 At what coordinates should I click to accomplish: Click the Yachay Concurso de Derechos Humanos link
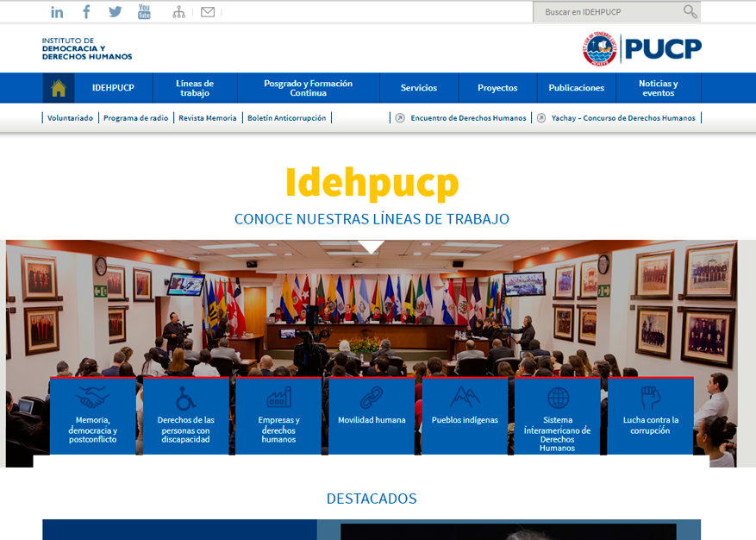click(x=623, y=117)
